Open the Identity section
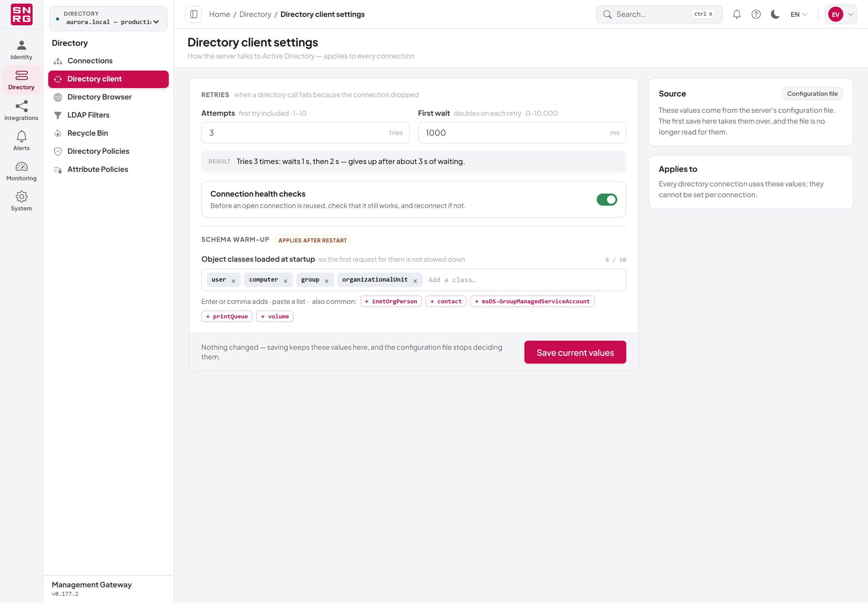The image size is (868, 603). pyautogui.click(x=21, y=50)
